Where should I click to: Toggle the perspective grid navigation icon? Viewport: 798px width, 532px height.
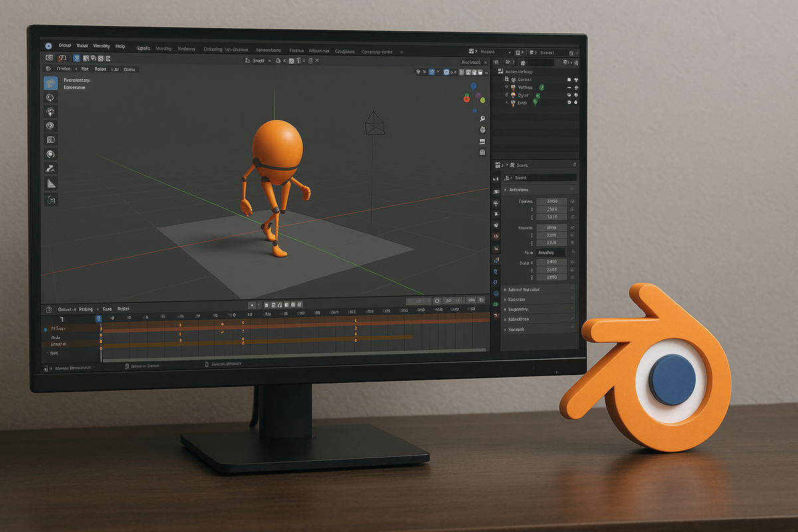[481, 152]
